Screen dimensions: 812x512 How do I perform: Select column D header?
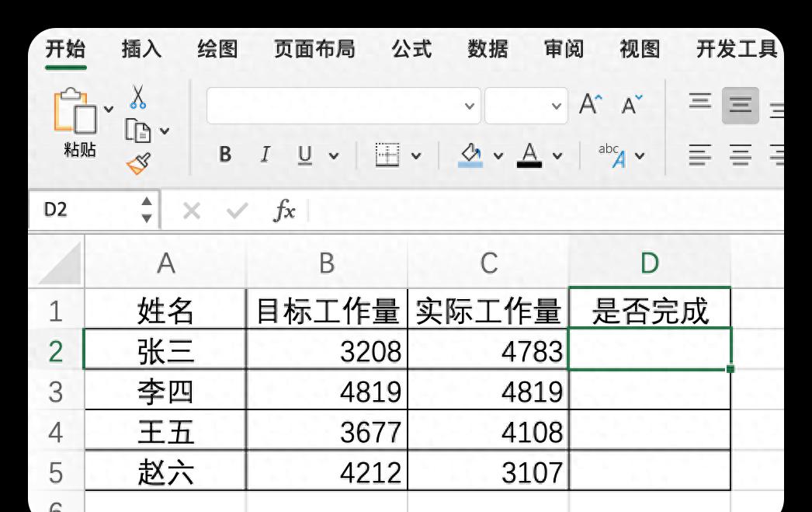[650, 263]
